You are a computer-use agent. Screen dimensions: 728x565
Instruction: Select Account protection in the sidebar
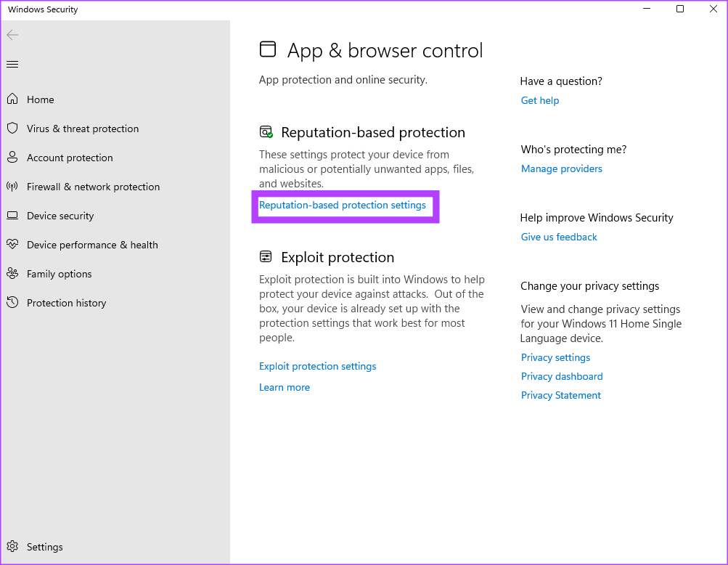[70, 158]
